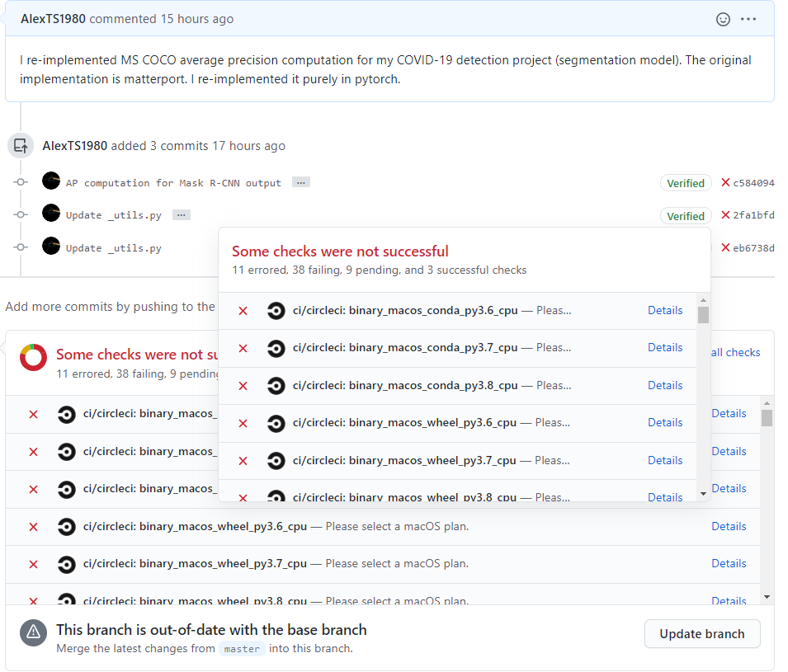Click the out-of-date warning triangle icon

(x=33, y=632)
